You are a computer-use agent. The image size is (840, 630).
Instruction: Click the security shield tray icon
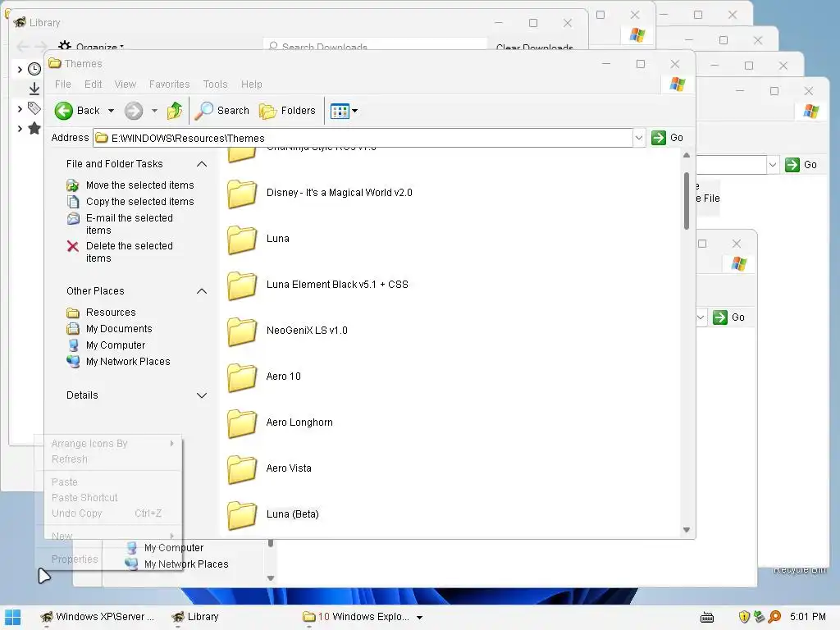point(743,617)
